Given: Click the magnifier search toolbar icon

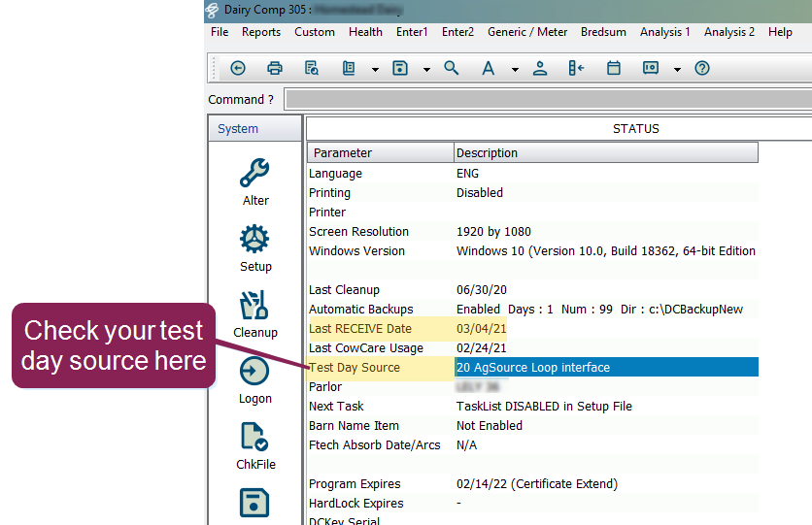Looking at the screenshot, I should coord(451,68).
